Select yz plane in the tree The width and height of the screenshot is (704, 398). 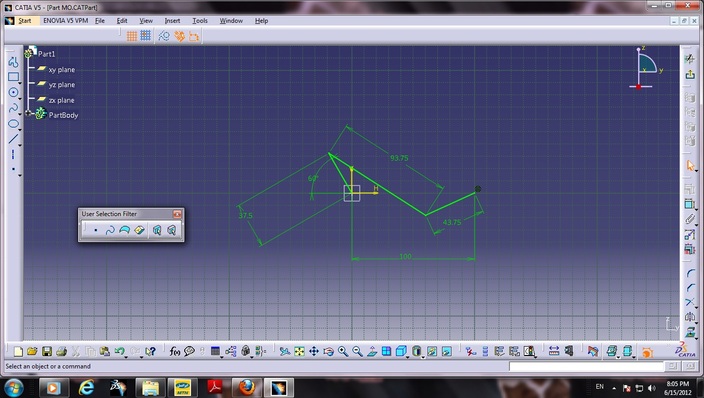(62, 85)
